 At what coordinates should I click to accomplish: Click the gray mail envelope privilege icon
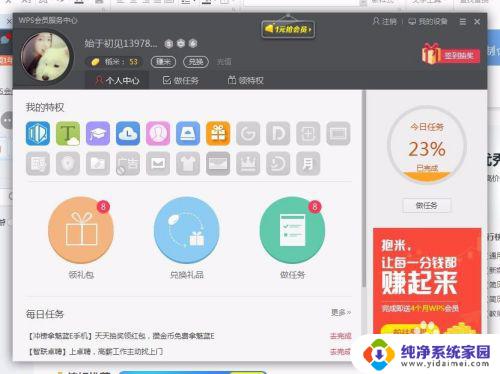point(158,163)
